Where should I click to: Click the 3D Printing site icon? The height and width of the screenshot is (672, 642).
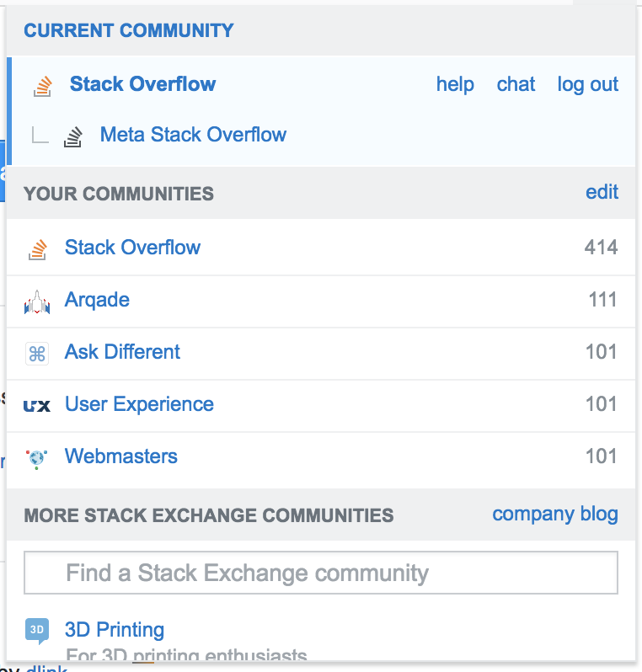point(37,631)
